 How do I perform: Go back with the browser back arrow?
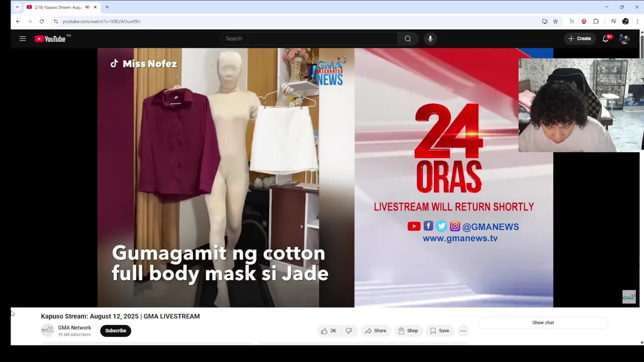pos(18,21)
